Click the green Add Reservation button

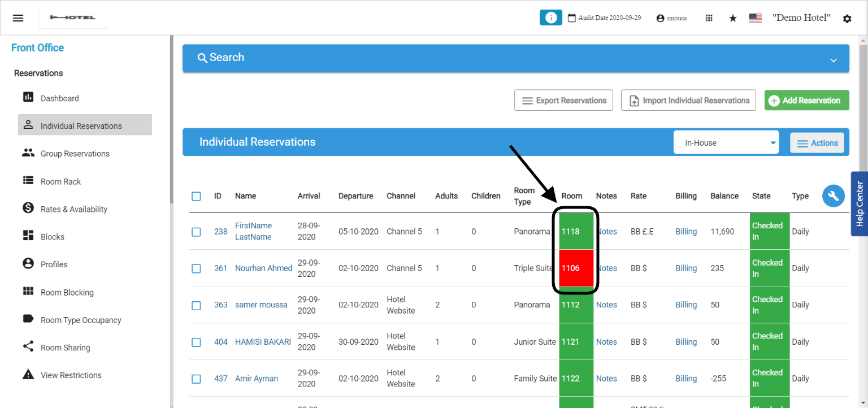[807, 100]
